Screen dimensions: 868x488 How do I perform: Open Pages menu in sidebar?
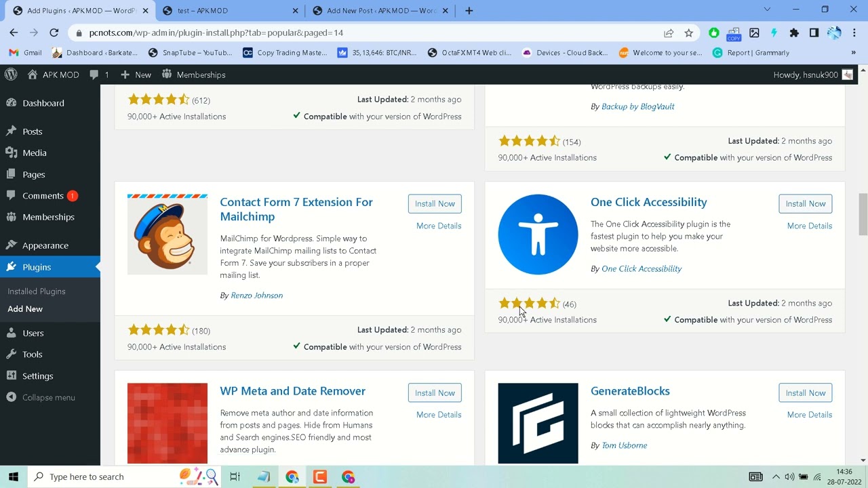(34, 174)
